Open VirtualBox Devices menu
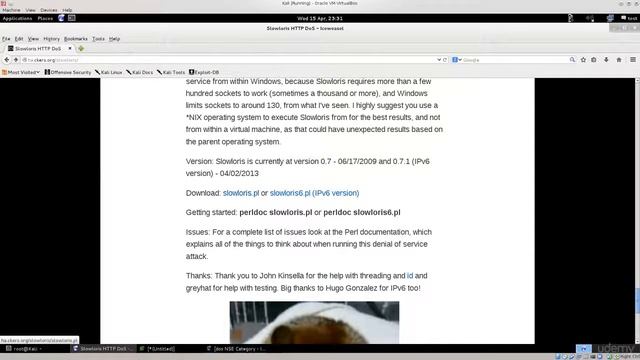Screen dimensions: 640x360 point(49,10)
